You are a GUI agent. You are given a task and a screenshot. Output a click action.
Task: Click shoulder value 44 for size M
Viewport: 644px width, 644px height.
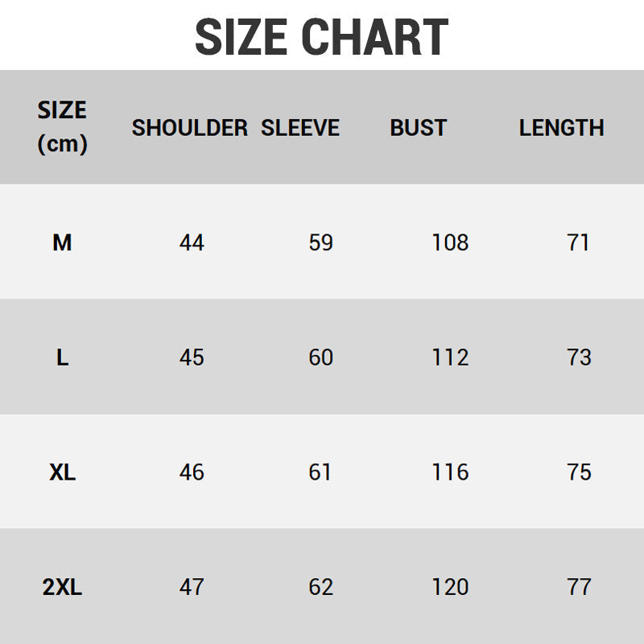coord(192,242)
